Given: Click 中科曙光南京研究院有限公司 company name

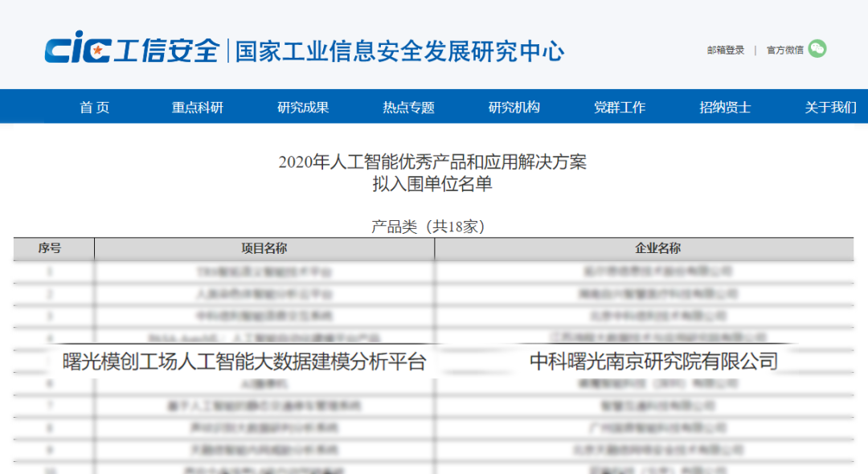Looking at the screenshot, I should click(x=653, y=362).
